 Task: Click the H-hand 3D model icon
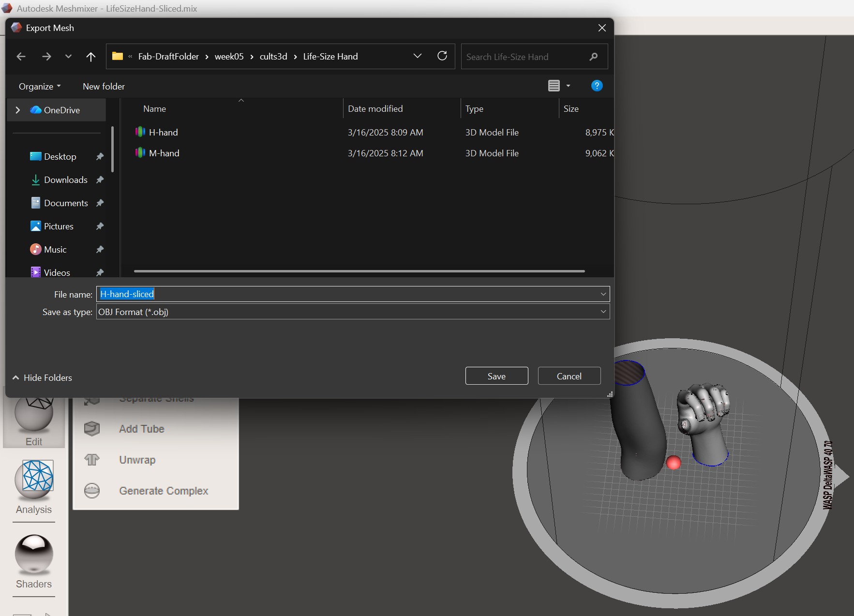point(140,132)
